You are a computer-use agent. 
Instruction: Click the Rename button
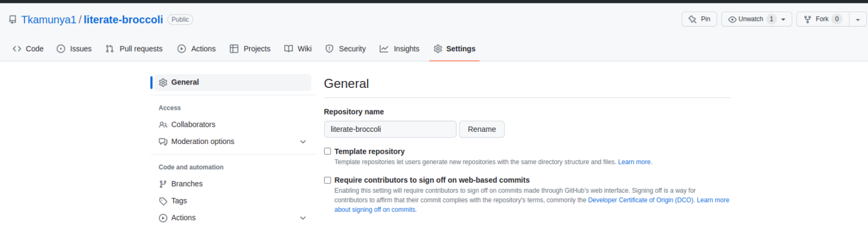pos(482,129)
